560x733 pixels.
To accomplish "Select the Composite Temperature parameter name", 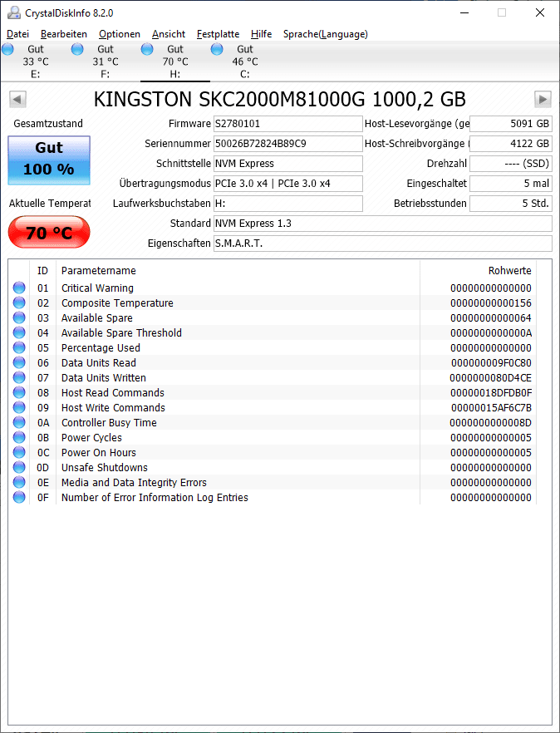I will point(117,303).
